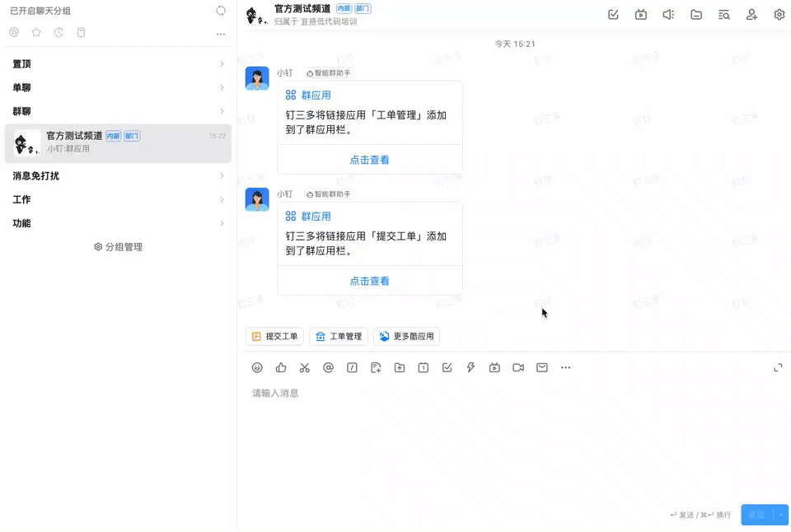Open the emoji picker in message toolbar
Viewport: 791px width, 532px height.
[257, 367]
